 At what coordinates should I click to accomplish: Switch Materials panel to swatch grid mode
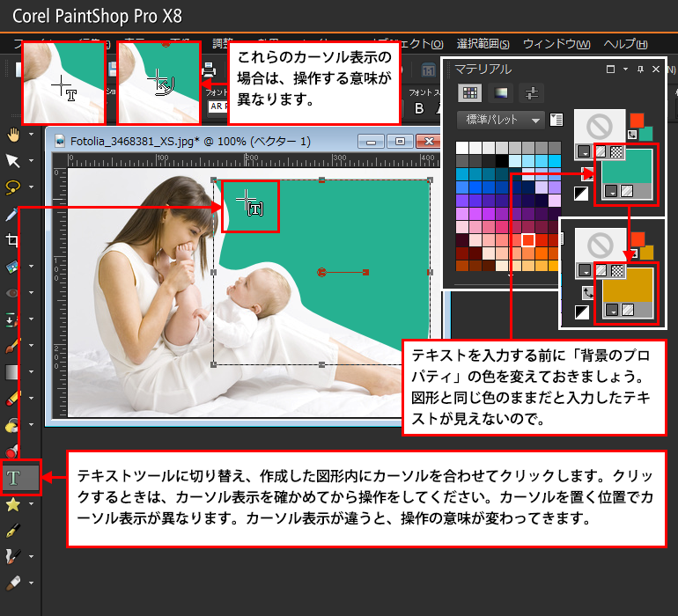point(470,93)
